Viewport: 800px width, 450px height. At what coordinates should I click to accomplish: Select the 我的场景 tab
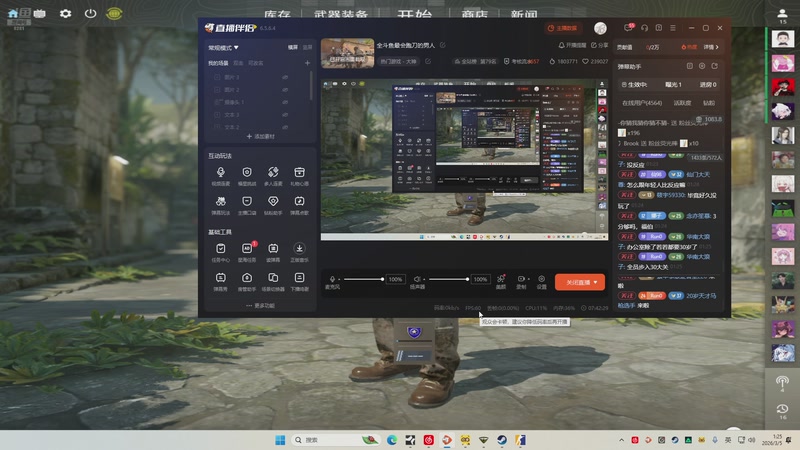pos(218,63)
